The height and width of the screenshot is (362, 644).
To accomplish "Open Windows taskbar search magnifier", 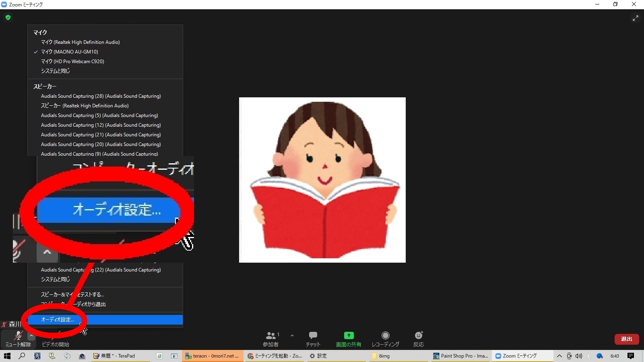I will [x=22, y=356].
